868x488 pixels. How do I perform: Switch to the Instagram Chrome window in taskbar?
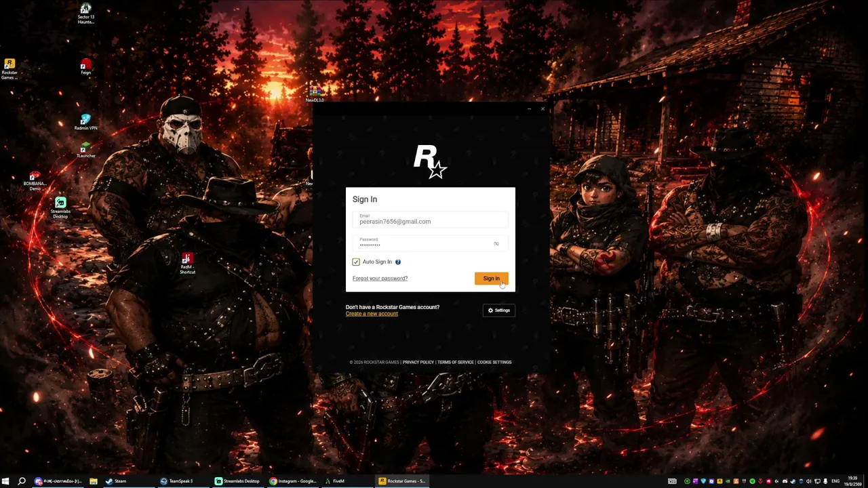[x=293, y=481]
